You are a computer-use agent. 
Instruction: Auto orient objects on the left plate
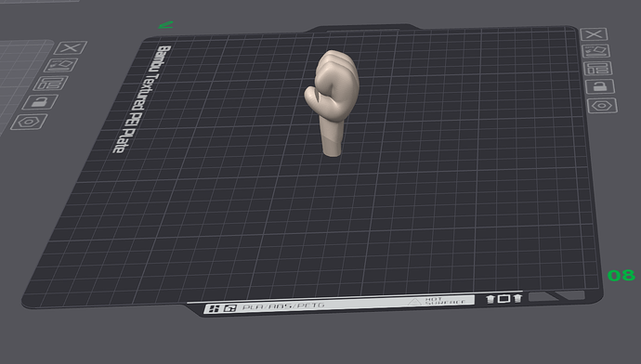(60, 65)
